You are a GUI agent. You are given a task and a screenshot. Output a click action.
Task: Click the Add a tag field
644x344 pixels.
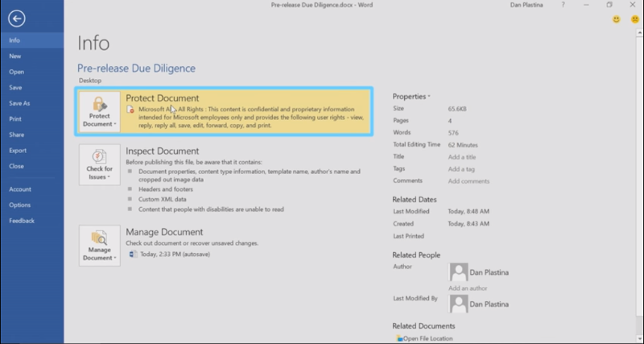click(x=461, y=169)
